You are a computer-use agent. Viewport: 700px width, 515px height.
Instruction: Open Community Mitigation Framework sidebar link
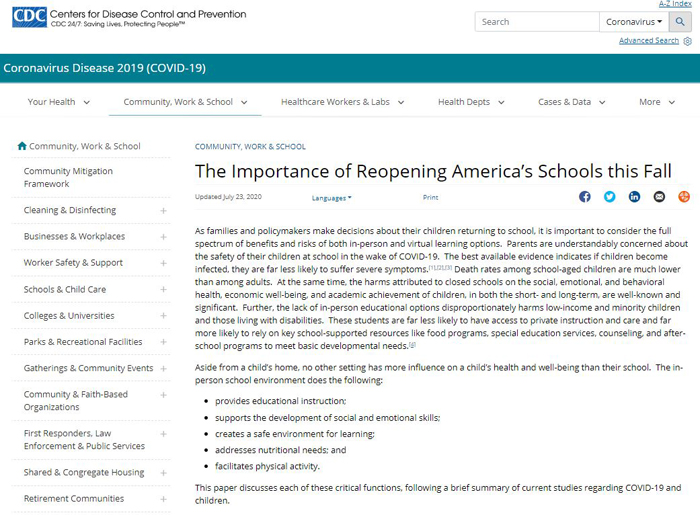(68, 177)
